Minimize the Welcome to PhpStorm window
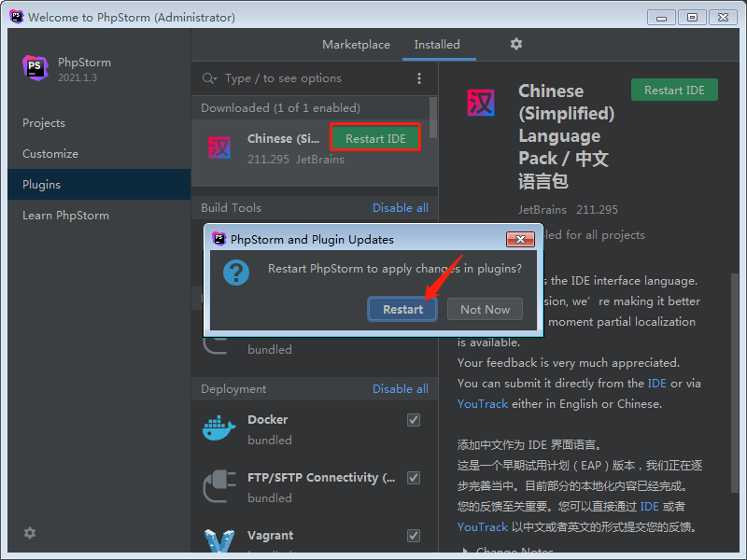747x560 pixels. (x=661, y=18)
